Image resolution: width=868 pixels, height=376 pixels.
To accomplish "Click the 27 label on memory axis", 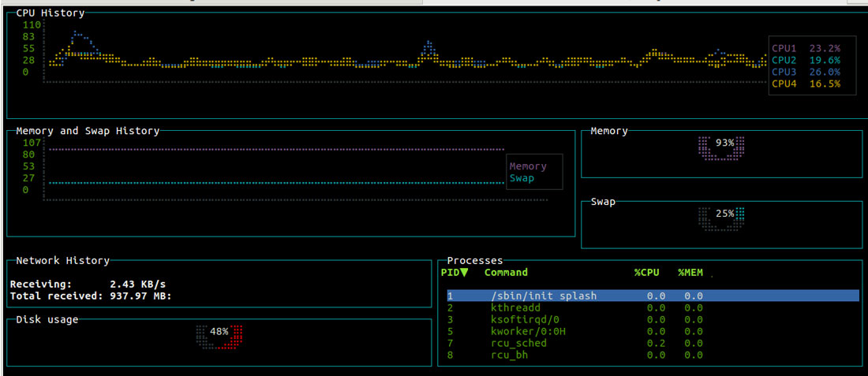I will coord(28,178).
